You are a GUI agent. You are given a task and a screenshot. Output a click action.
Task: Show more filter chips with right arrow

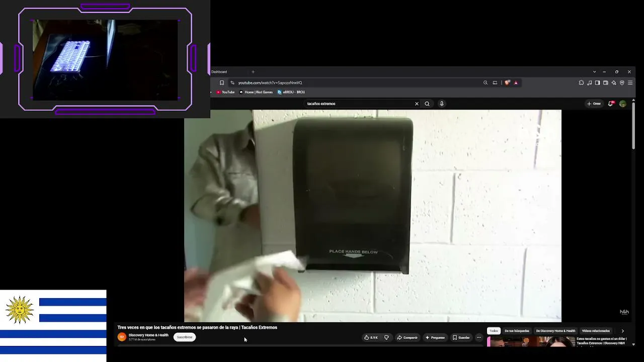(622, 331)
